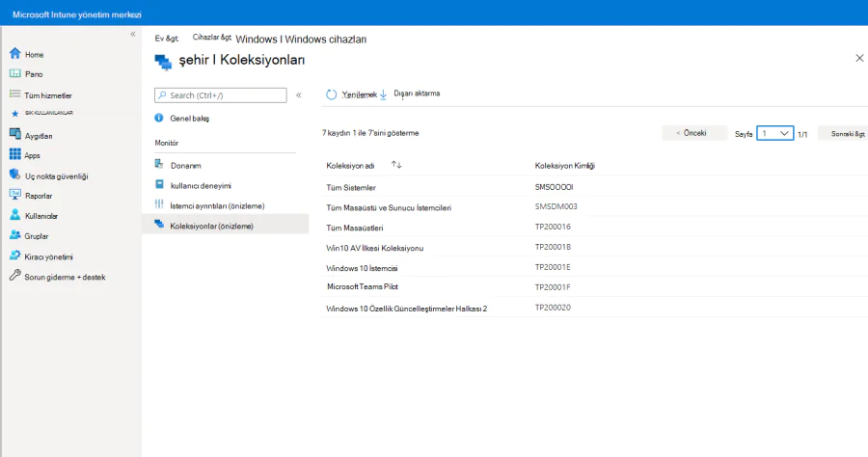Click the Tüm Sistemler collection row
This screenshot has width=868, height=457.
click(594, 187)
